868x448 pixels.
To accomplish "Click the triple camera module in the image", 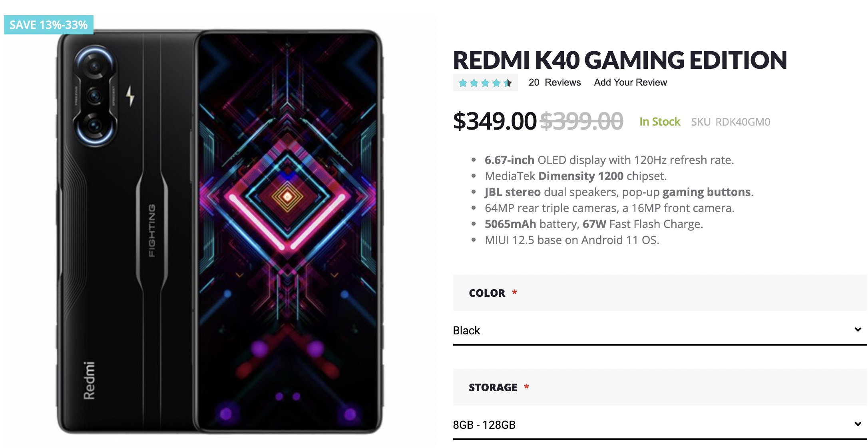I will [x=95, y=96].
